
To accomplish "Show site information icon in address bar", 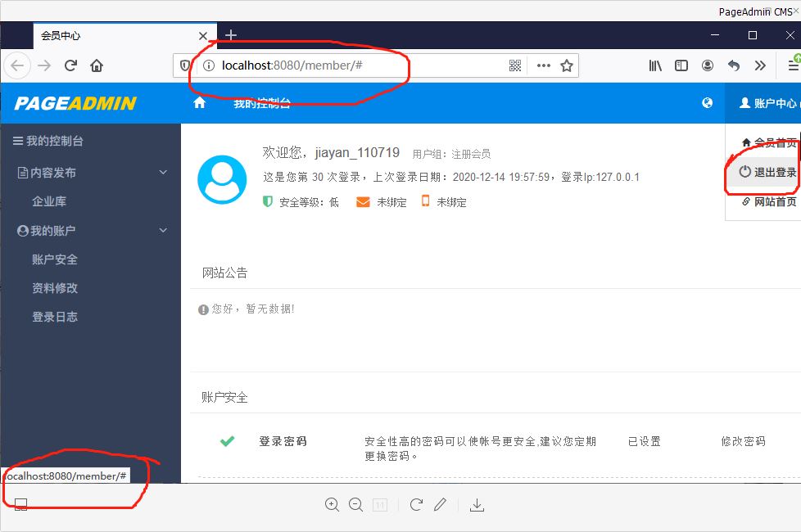I will 208,65.
